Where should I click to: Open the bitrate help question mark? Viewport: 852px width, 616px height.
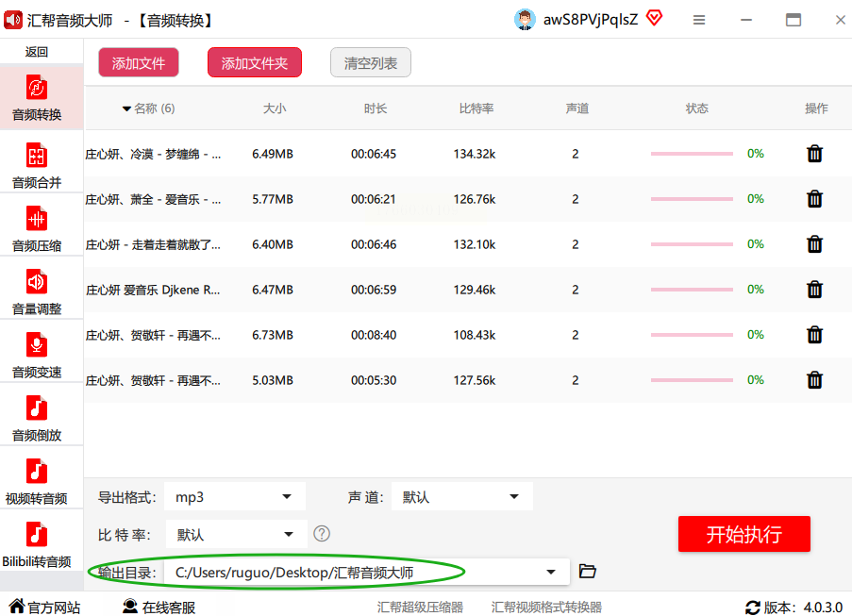tap(322, 534)
